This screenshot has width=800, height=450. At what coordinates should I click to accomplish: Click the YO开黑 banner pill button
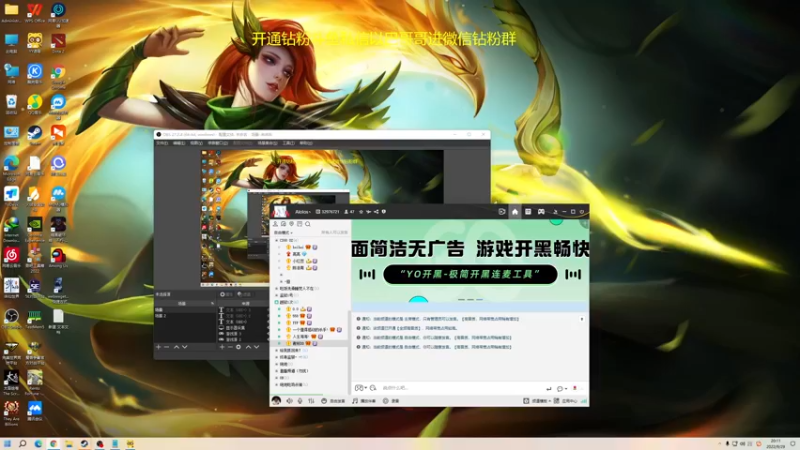point(470,274)
